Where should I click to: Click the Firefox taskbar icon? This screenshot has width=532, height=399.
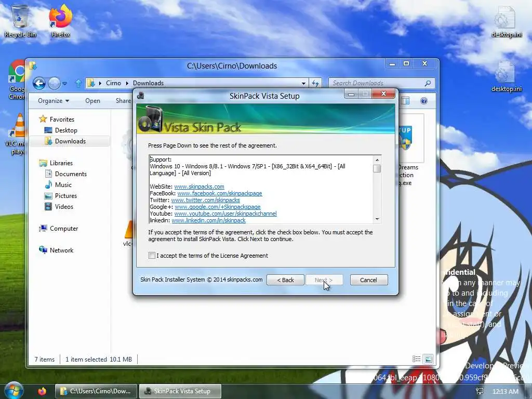[x=42, y=391]
